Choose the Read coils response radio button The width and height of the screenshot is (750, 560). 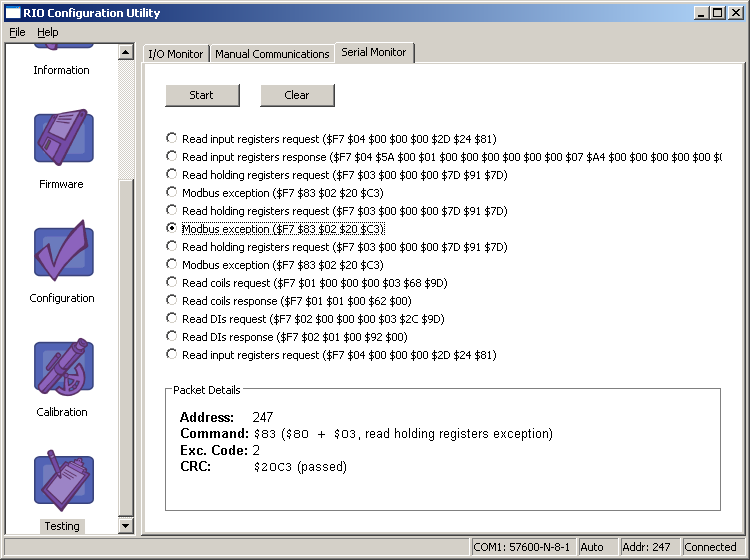click(172, 301)
